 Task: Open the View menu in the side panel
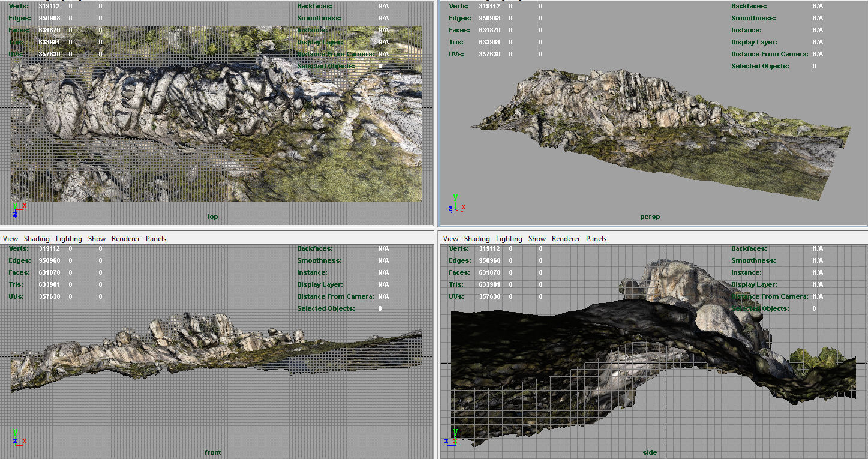click(450, 239)
